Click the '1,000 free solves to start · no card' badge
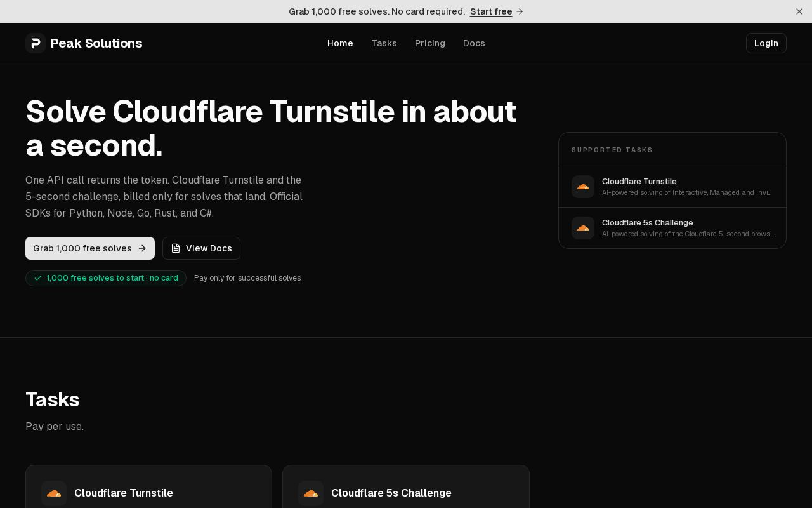Image resolution: width=812 pixels, height=508 pixels. 106,278
